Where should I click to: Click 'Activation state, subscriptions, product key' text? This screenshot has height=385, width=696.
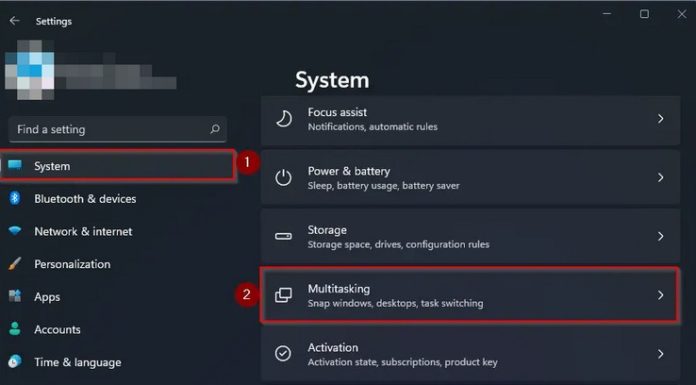pos(402,362)
